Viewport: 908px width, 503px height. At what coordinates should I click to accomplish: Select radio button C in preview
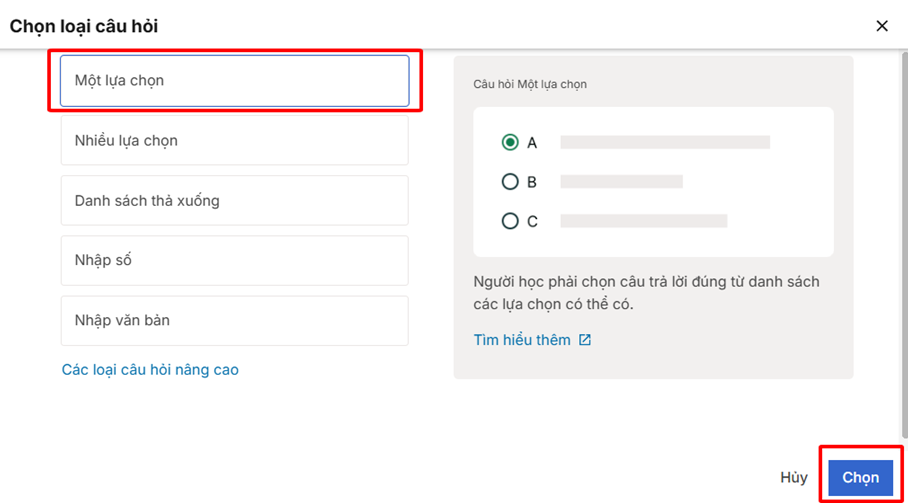[x=510, y=221]
